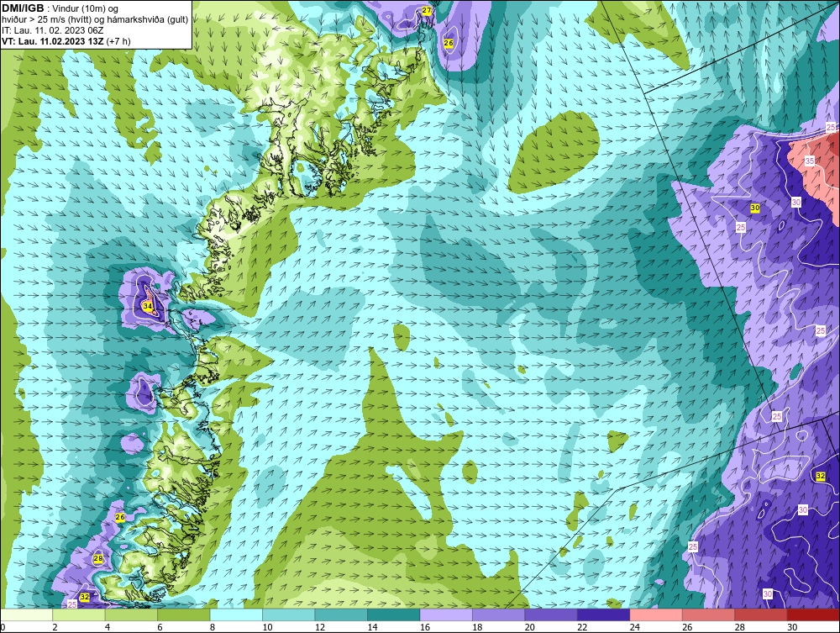Click the 'IT: Lau. 11. 02. 2023 06Z' line
The image size is (840, 633).
click(x=52, y=30)
